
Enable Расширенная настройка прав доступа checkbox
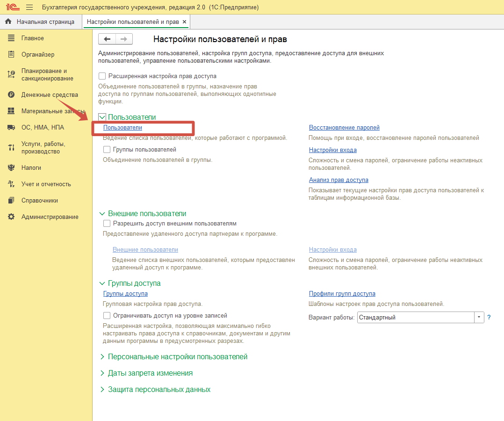coord(102,76)
